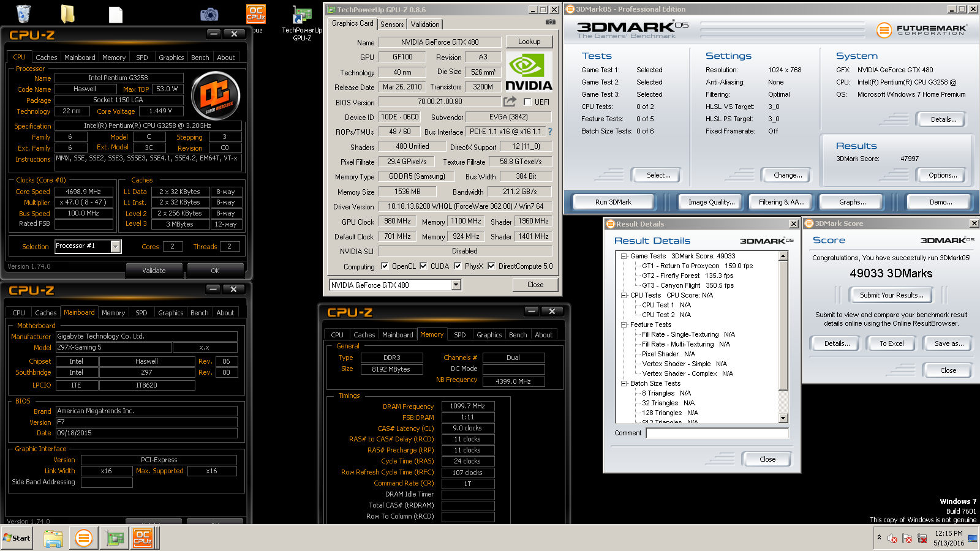Screen dimensions: 980x551
Task: Collapse the CPU Tests tree node
Action: [624, 295]
